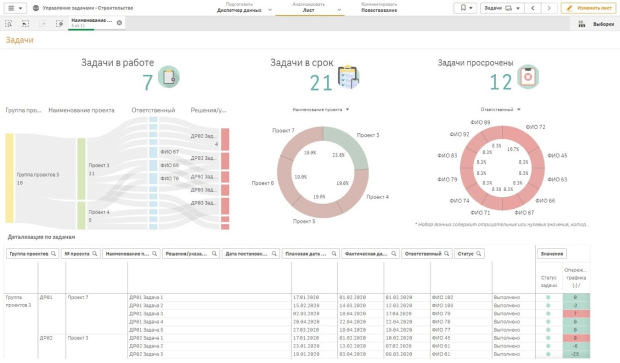The height and width of the screenshot is (363, 620).
Task: Click the -25 value in ДР02 Задача 3 row
Action: point(576,354)
